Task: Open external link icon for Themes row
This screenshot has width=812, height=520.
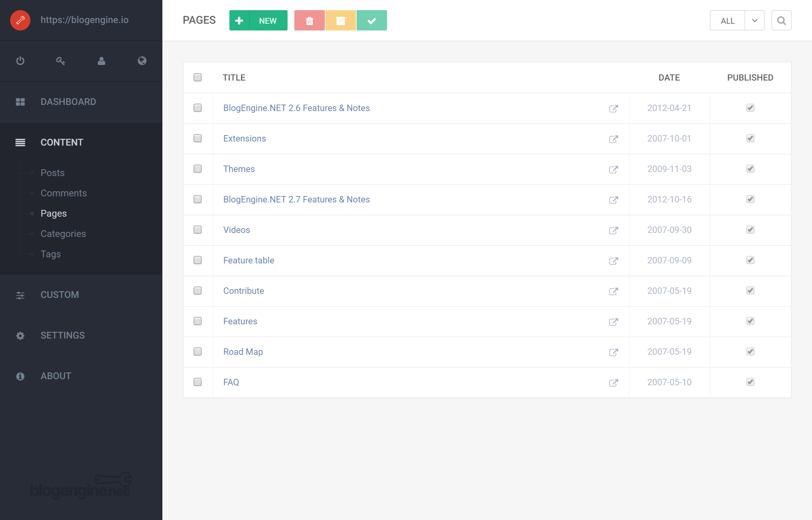Action: point(614,169)
